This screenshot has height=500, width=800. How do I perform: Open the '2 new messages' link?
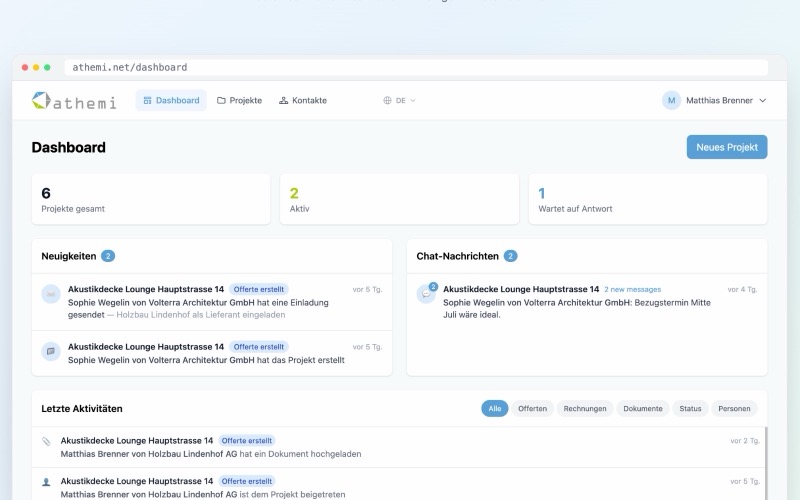(x=632, y=289)
